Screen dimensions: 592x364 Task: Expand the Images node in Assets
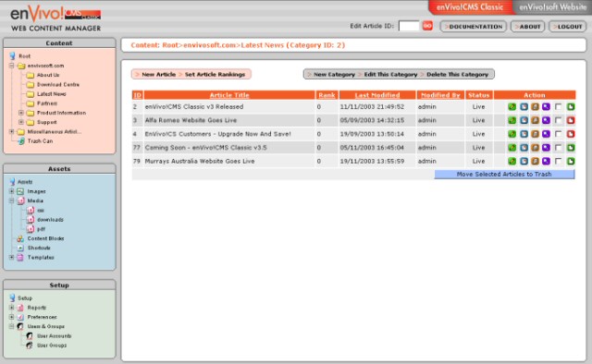tap(12, 191)
